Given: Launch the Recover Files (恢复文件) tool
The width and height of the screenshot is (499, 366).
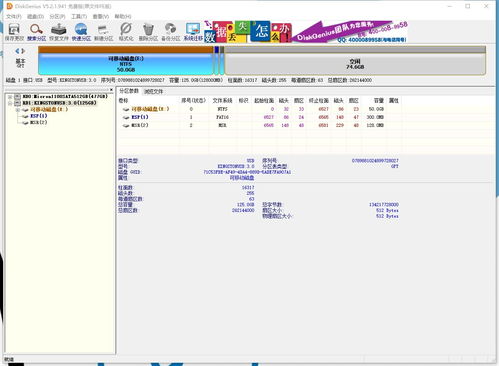Looking at the screenshot, I should click(x=59, y=32).
